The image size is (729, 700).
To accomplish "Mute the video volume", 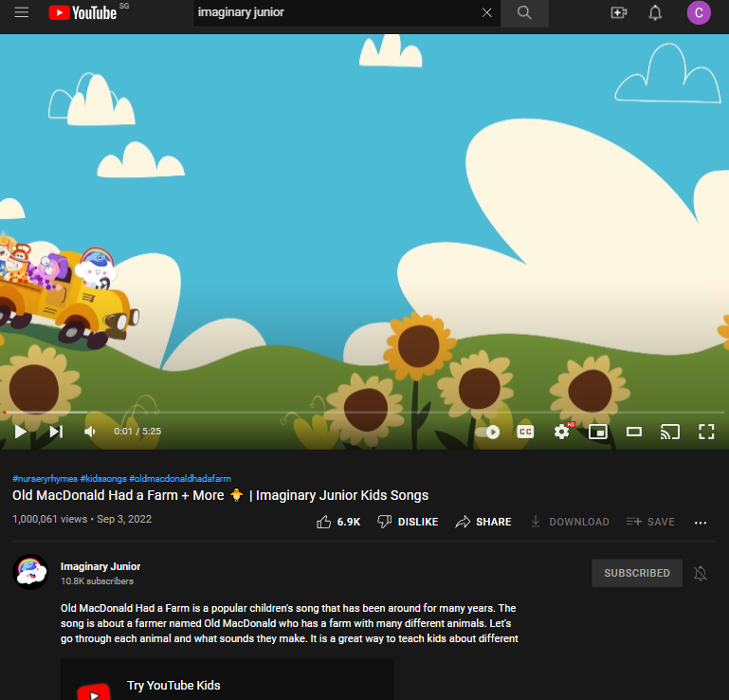I will [90, 432].
